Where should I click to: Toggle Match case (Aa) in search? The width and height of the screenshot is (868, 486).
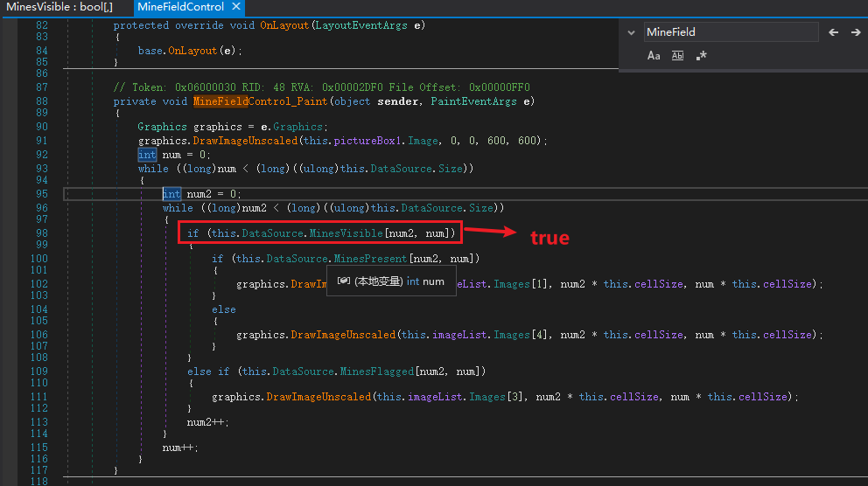(654, 56)
